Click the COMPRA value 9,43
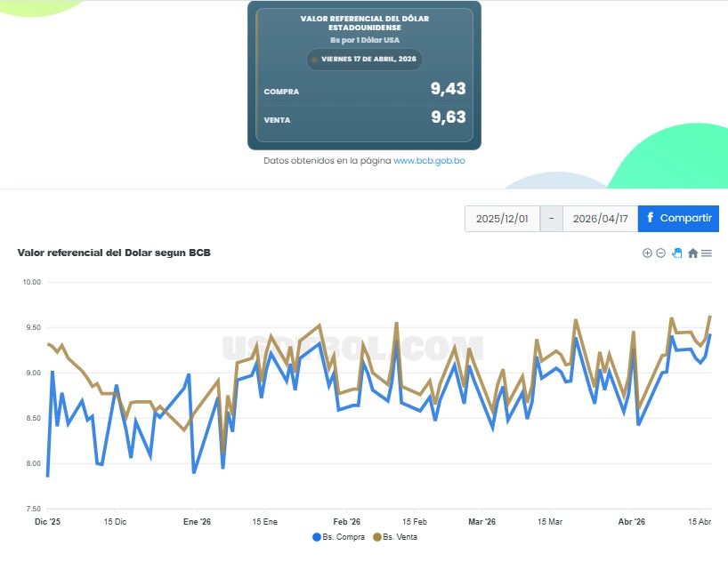This screenshot has height=562, width=728. tap(448, 89)
